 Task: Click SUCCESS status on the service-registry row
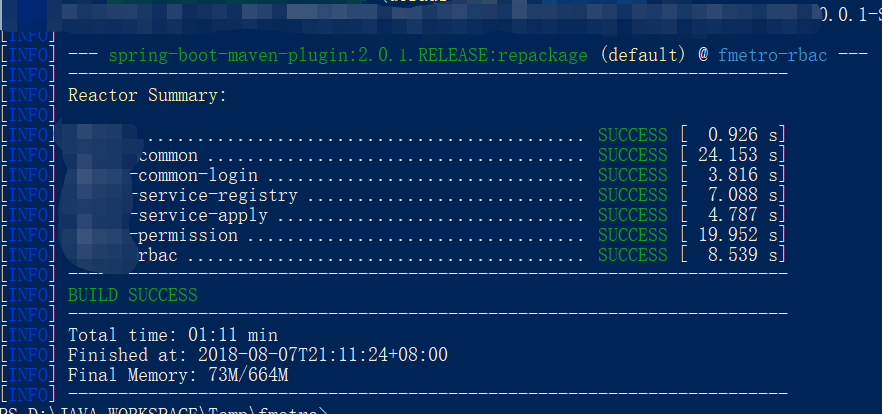[632, 195]
